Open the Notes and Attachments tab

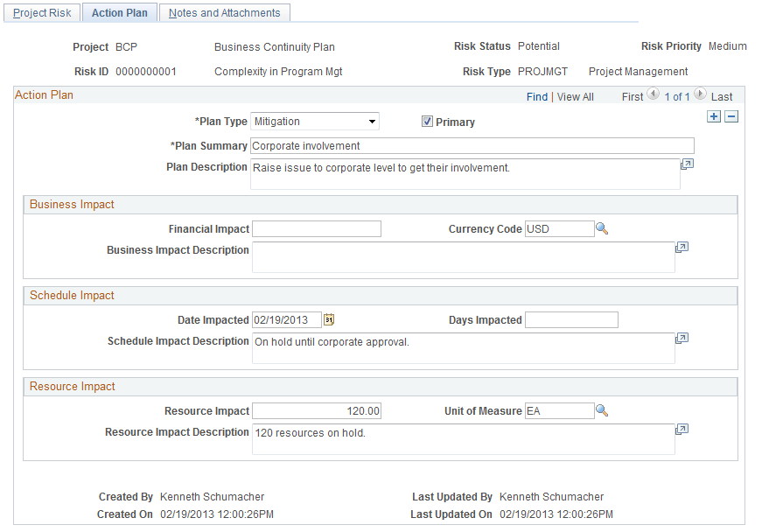[225, 12]
